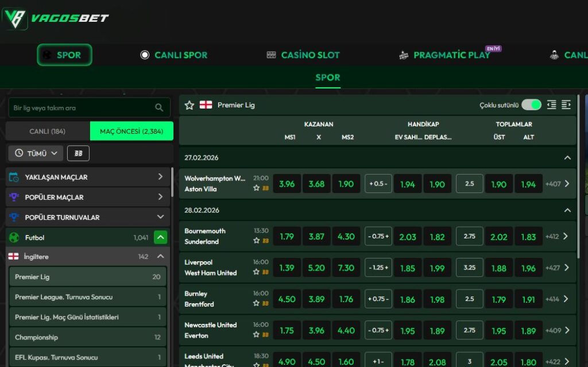The image size is (588, 367).
Task: Pick draw odds 5.20 for Liverpool match
Action: pyautogui.click(x=316, y=268)
